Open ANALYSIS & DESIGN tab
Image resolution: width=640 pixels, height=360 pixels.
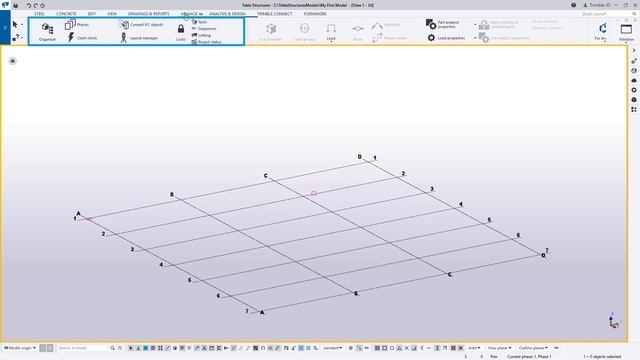click(x=227, y=14)
